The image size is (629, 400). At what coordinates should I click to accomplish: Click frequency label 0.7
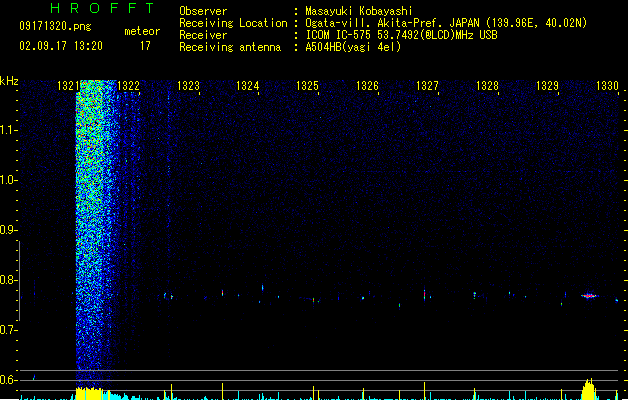8,330
